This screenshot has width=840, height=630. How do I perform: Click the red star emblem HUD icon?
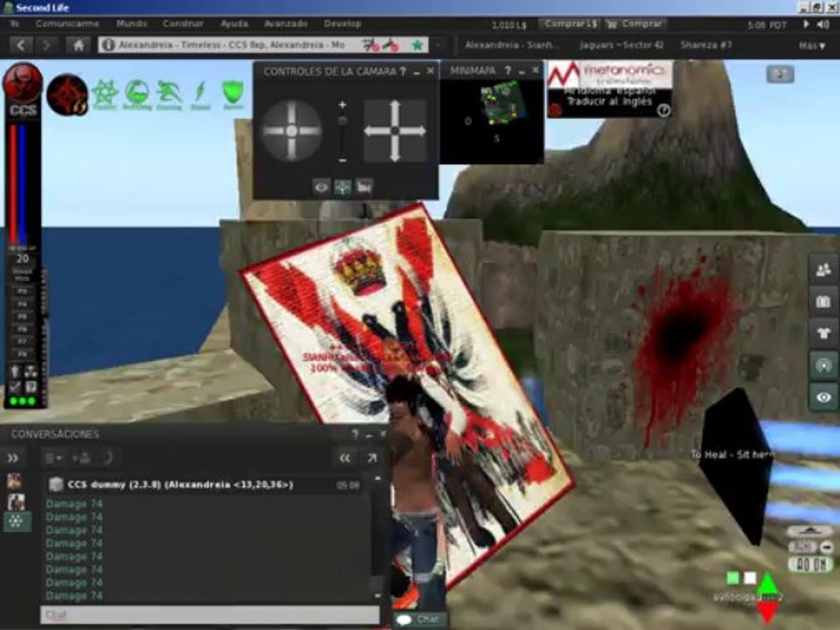[67, 94]
